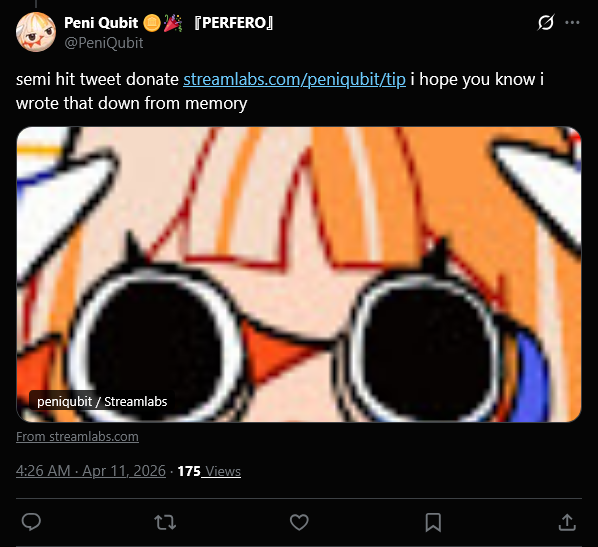Click the tweet text body

tap(280, 91)
